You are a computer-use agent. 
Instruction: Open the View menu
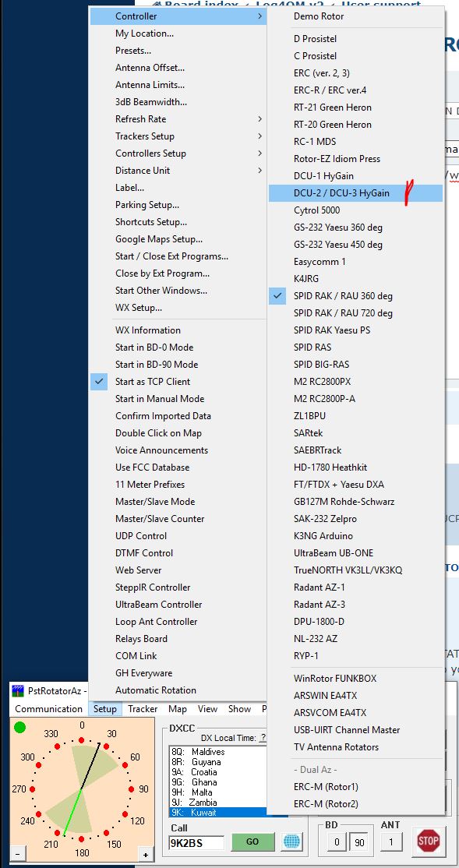207,708
